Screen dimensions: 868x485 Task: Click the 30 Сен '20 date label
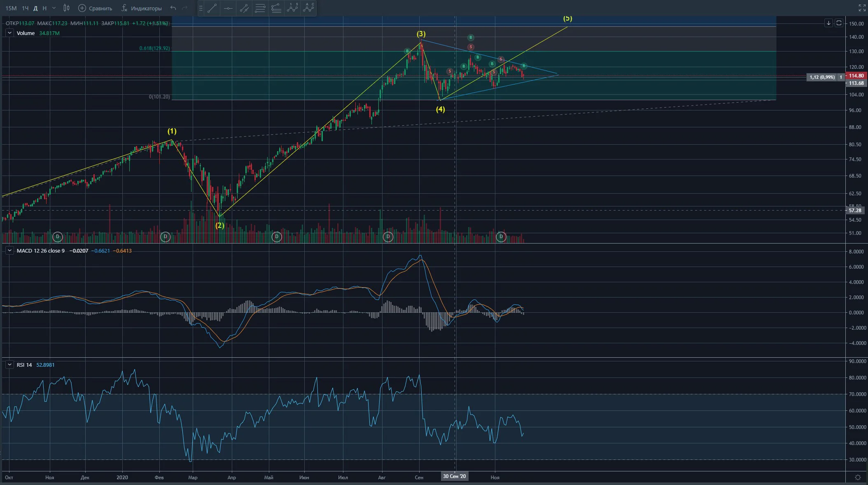coord(454,476)
